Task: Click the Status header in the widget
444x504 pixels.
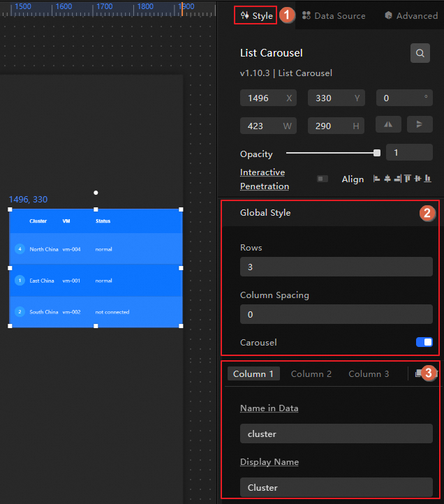Action: coord(103,221)
